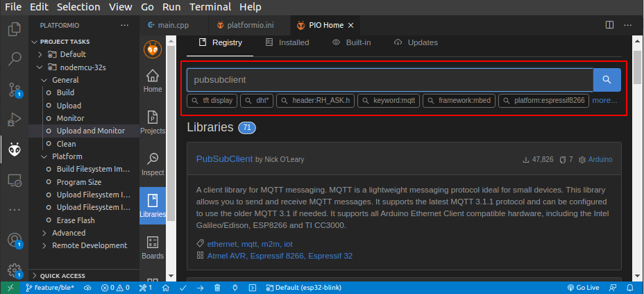Open editor More Actions ellipsis
Image resolution: width=644 pixels, height=294 pixels.
click(x=627, y=25)
